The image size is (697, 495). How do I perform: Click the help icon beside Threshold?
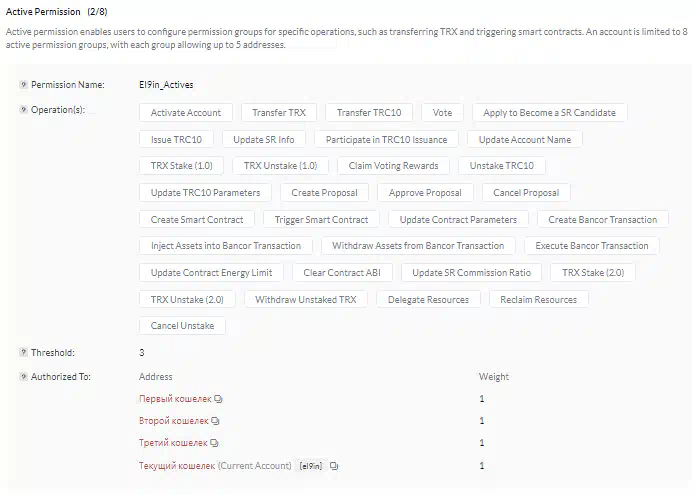pos(24,352)
